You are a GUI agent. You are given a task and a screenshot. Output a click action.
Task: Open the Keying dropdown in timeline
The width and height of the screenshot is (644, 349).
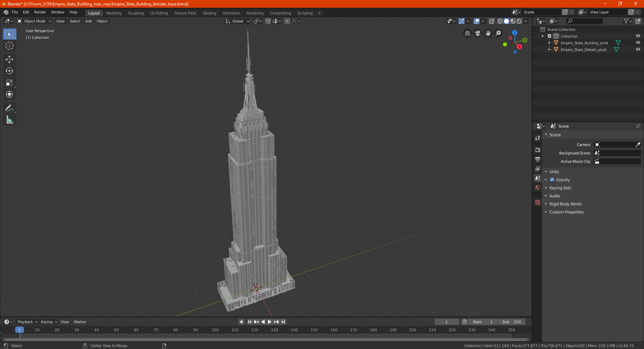pos(49,322)
